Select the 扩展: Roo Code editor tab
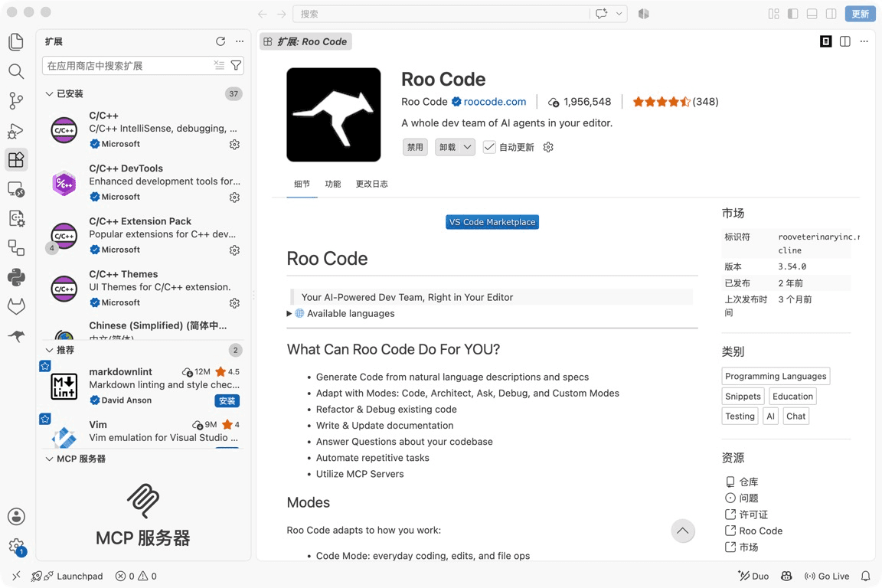The width and height of the screenshot is (882, 588). point(306,41)
